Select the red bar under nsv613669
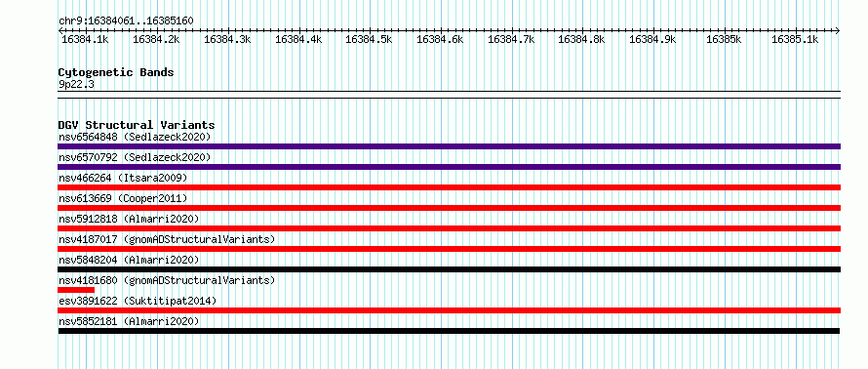Image resolution: width=868 pixels, height=369 pixels. tap(449, 208)
